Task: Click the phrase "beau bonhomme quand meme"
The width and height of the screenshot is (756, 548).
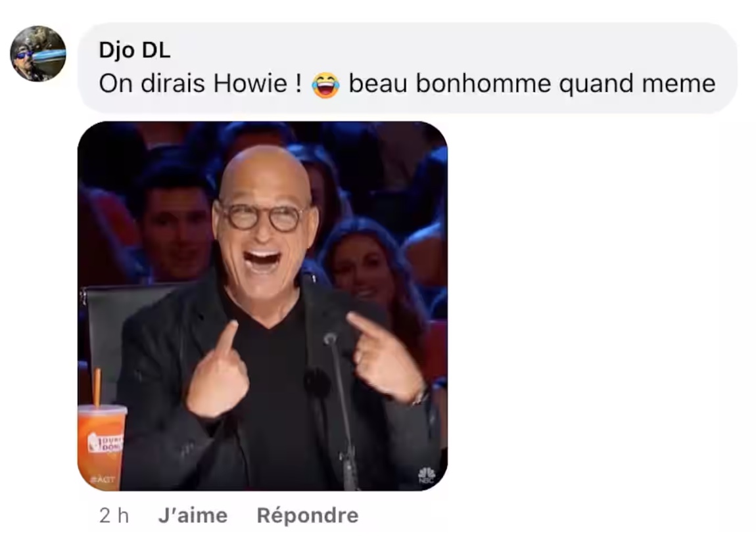Action: tap(532, 84)
